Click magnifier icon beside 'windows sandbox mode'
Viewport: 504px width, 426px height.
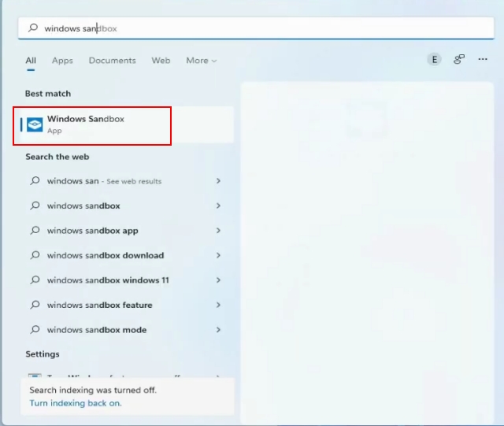pyautogui.click(x=35, y=330)
